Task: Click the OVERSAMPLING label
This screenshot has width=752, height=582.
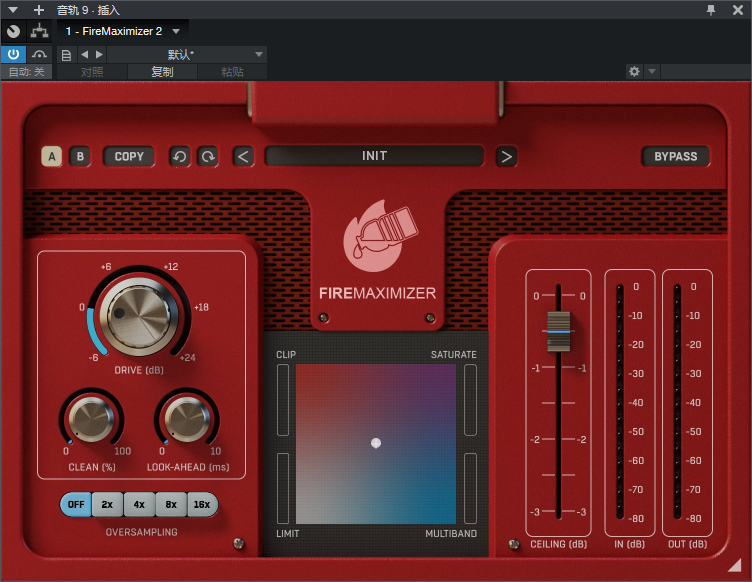Action: pos(141,532)
